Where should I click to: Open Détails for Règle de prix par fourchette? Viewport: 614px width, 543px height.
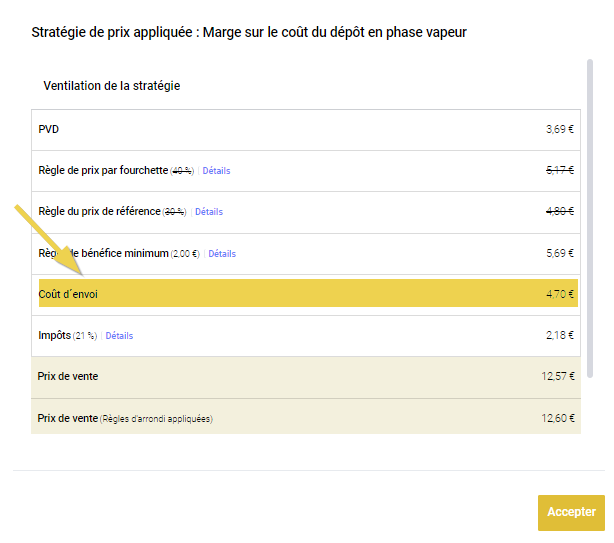(x=216, y=171)
